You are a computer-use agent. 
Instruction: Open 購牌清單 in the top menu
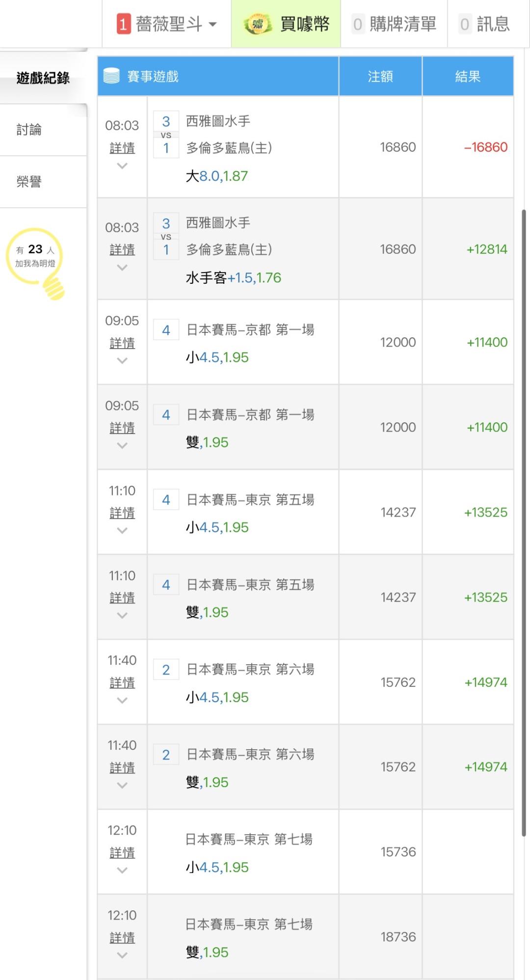click(x=402, y=24)
